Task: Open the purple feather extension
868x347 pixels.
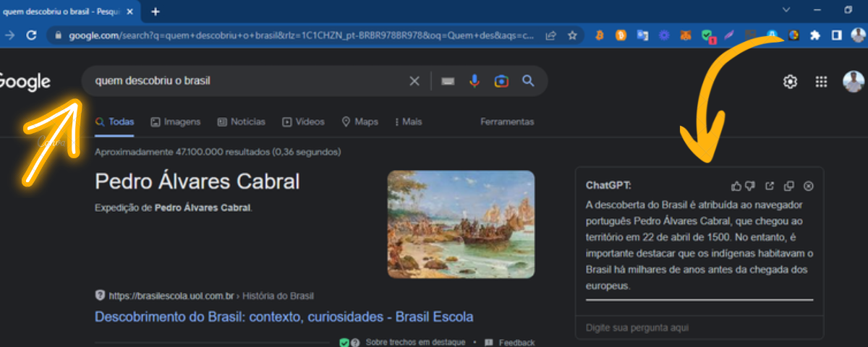Action: pyautogui.click(x=729, y=35)
